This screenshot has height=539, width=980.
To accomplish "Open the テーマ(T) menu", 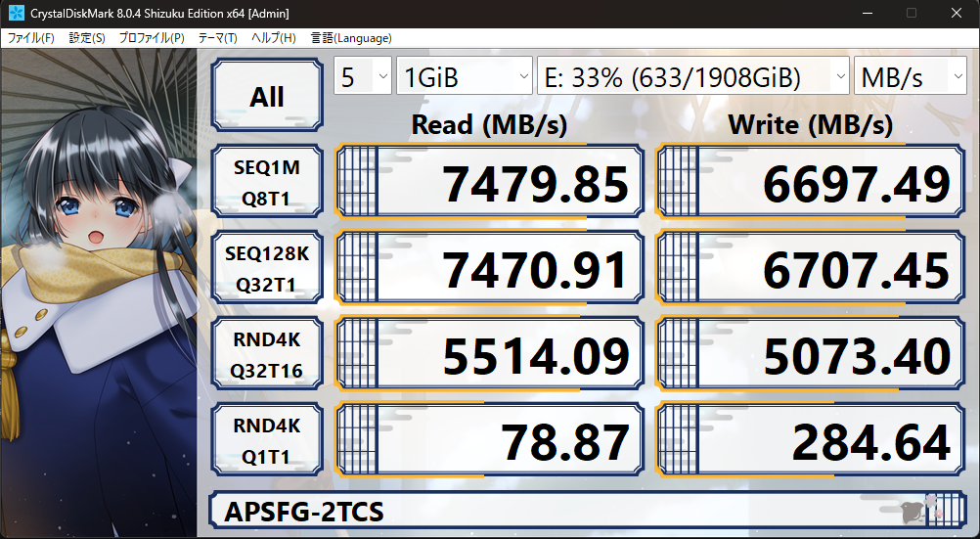I will [217, 38].
